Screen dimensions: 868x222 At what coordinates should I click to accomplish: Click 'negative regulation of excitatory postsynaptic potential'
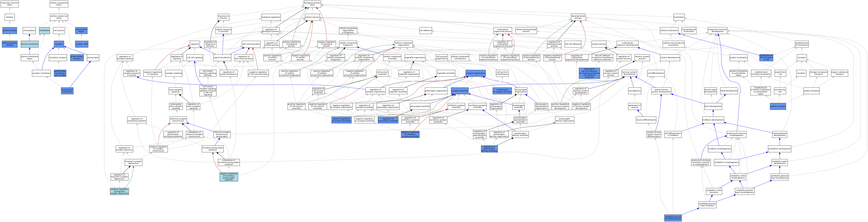(229, 177)
